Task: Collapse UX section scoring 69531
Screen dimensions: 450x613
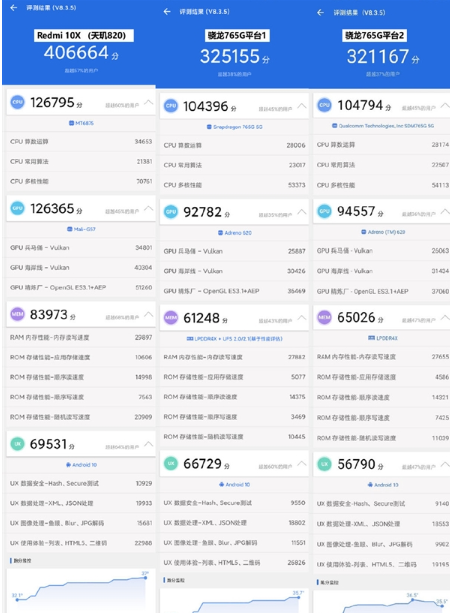Action: point(149,444)
